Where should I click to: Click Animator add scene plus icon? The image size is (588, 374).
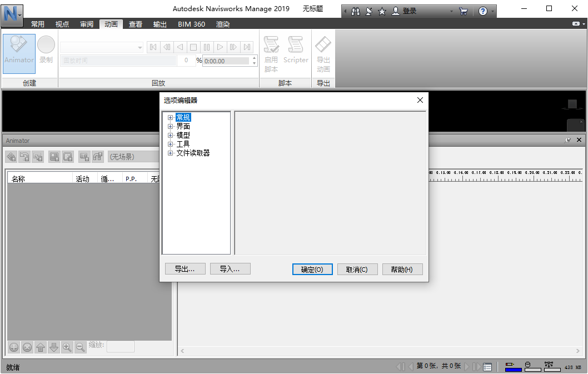(14, 347)
